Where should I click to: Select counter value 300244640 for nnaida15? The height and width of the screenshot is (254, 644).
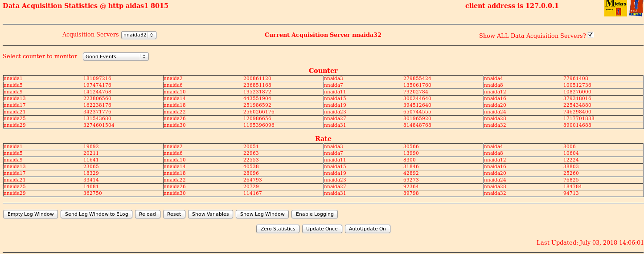click(417, 98)
